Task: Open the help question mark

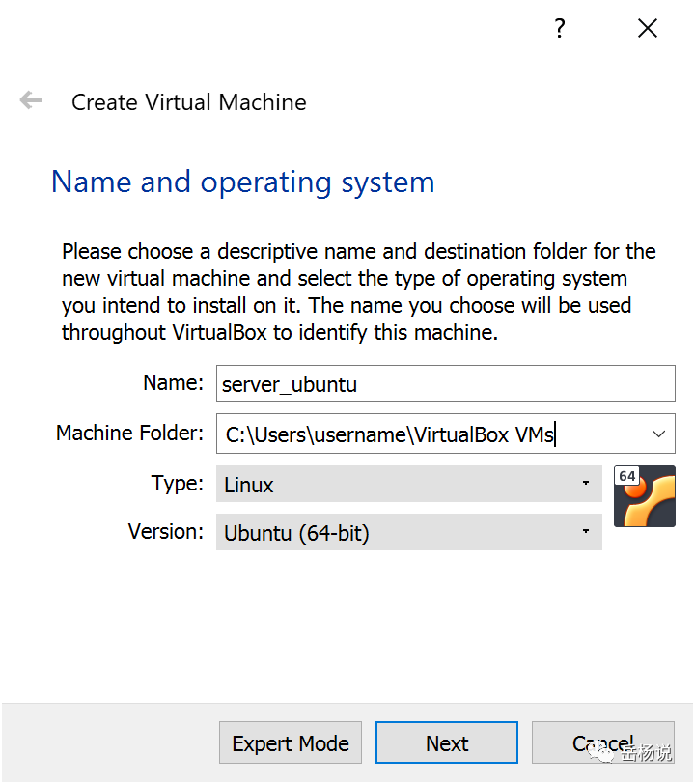Action: (x=560, y=29)
